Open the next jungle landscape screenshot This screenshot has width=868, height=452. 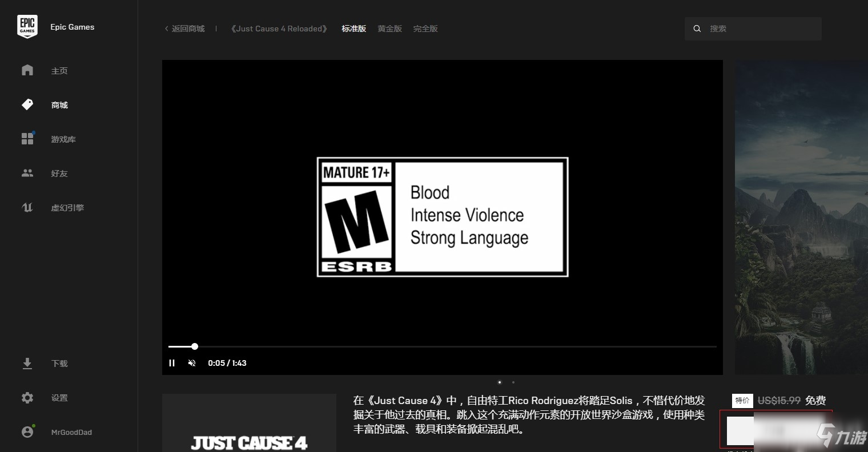point(801,217)
